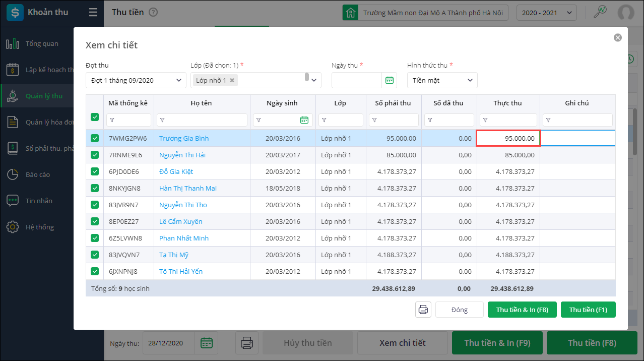
Task: Click Thu tiền (F8) bottom button
Action: pos(592,343)
